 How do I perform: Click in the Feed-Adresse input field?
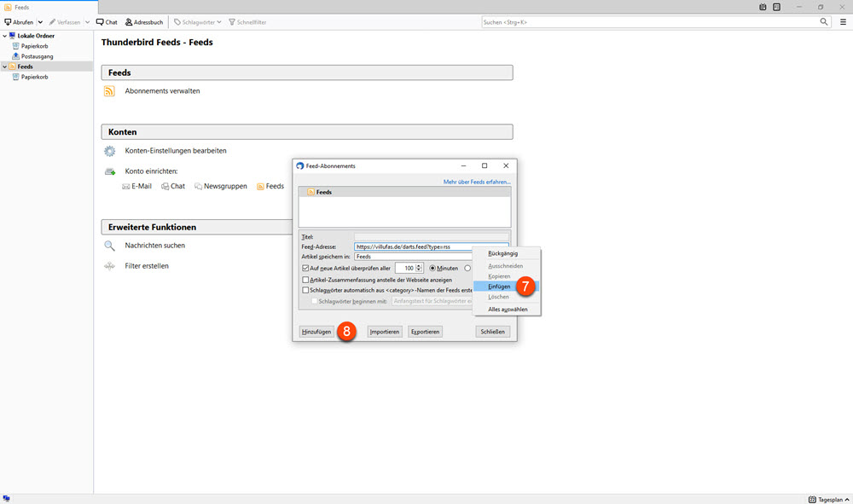pyautogui.click(x=409, y=246)
